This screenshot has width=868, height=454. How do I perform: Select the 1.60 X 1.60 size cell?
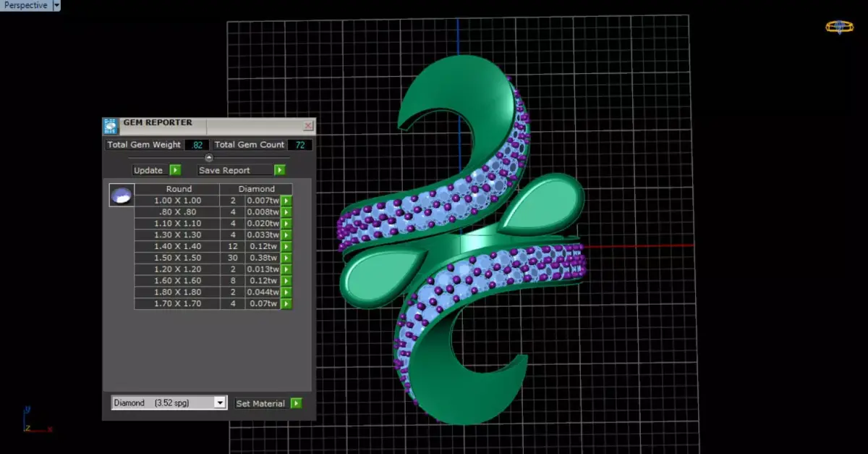coord(177,281)
